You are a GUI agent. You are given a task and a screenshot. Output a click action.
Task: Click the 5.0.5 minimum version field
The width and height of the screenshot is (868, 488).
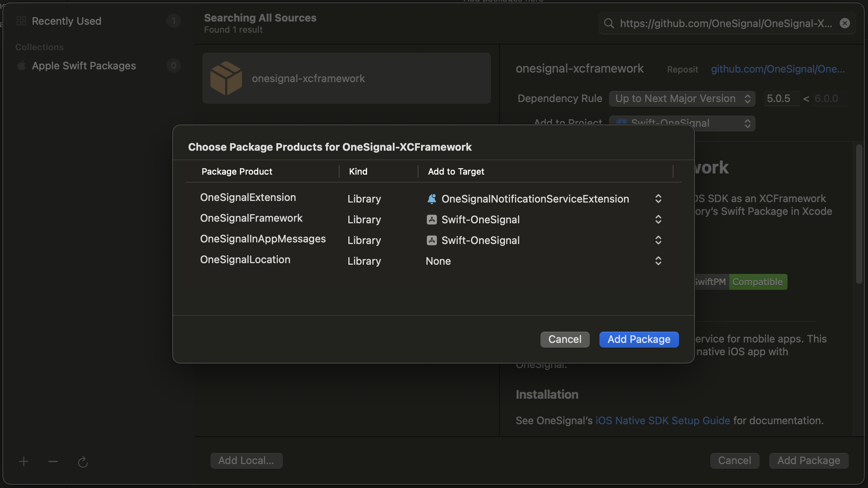click(x=782, y=98)
